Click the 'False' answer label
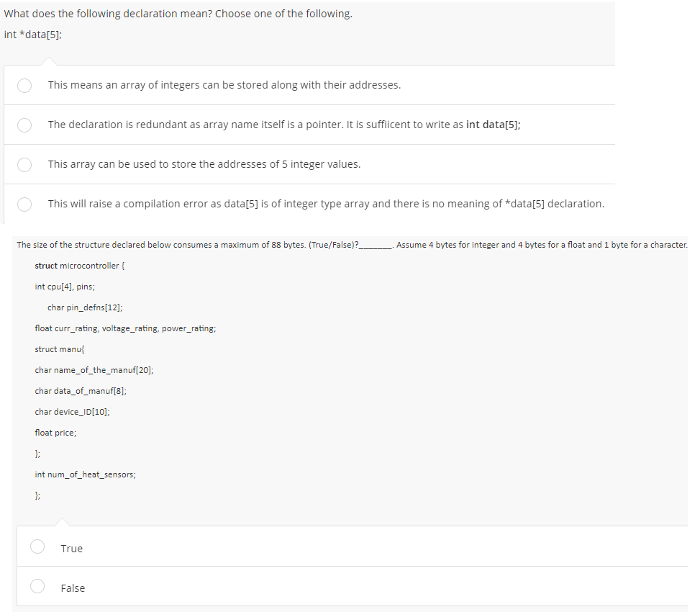The height and width of the screenshot is (612, 700). (73, 588)
